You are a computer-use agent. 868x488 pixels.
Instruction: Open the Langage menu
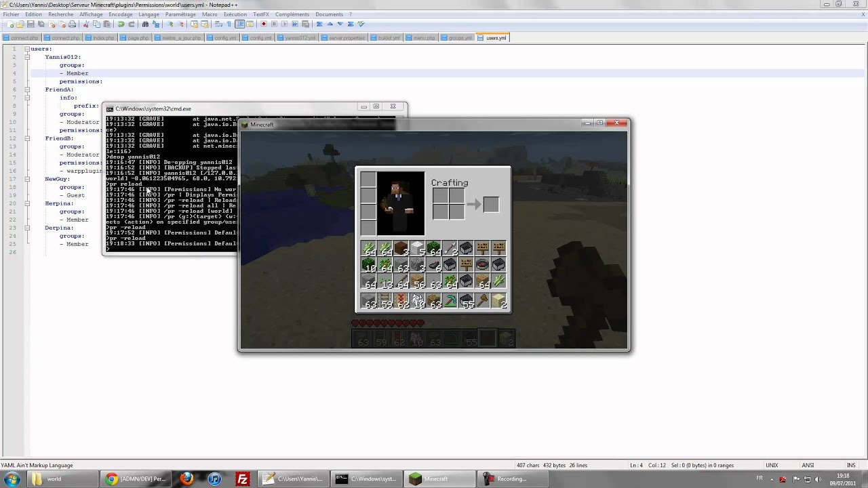point(149,14)
